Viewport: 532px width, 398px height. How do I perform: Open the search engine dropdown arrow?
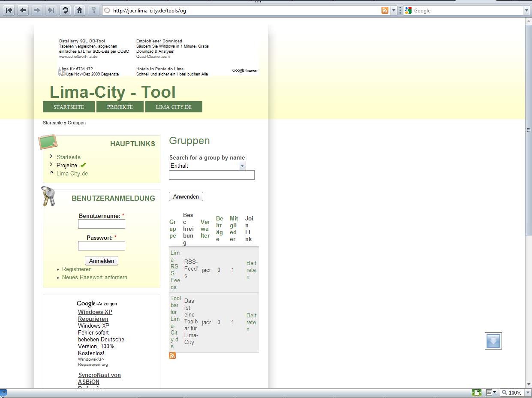(x=526, y=10)
